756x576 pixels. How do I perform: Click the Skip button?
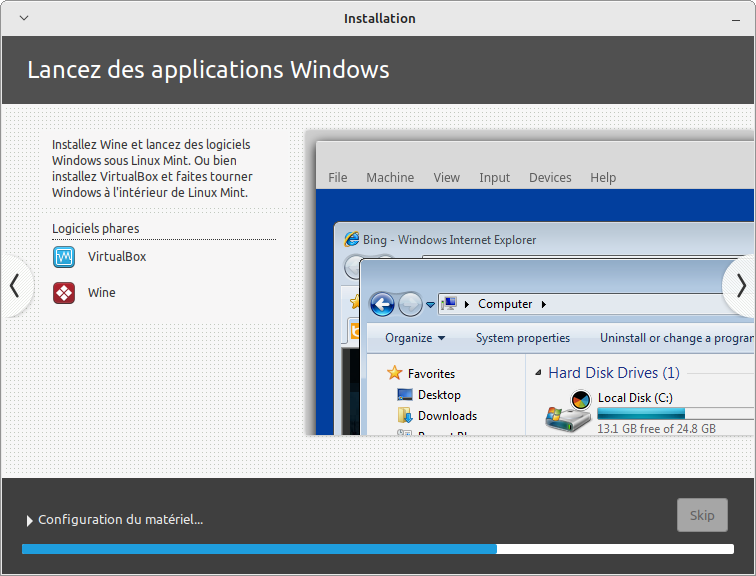[x=702, y=515]
